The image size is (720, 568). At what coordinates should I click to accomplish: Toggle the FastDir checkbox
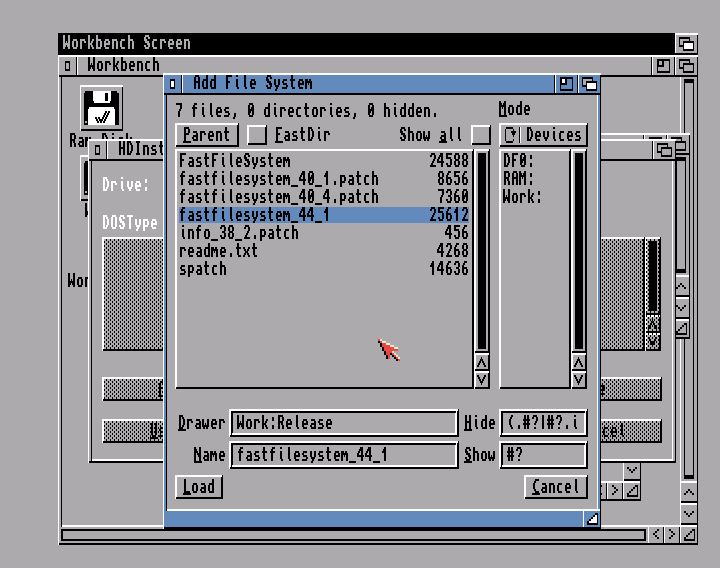click(257, 135)
